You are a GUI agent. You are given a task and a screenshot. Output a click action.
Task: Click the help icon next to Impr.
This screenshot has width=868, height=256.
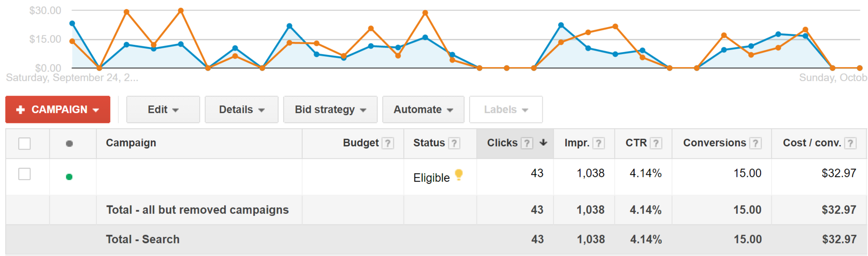pos(599,143)
